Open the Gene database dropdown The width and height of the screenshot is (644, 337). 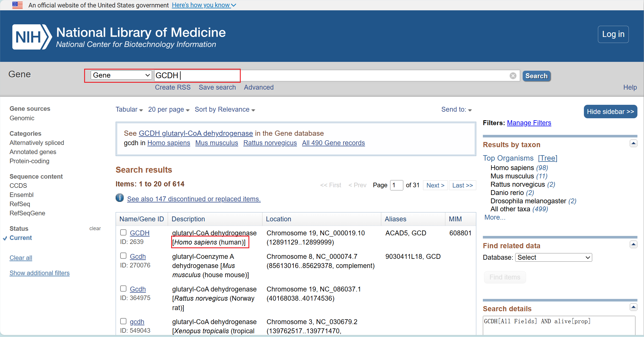pyautogui.click(x=121, y=75)
